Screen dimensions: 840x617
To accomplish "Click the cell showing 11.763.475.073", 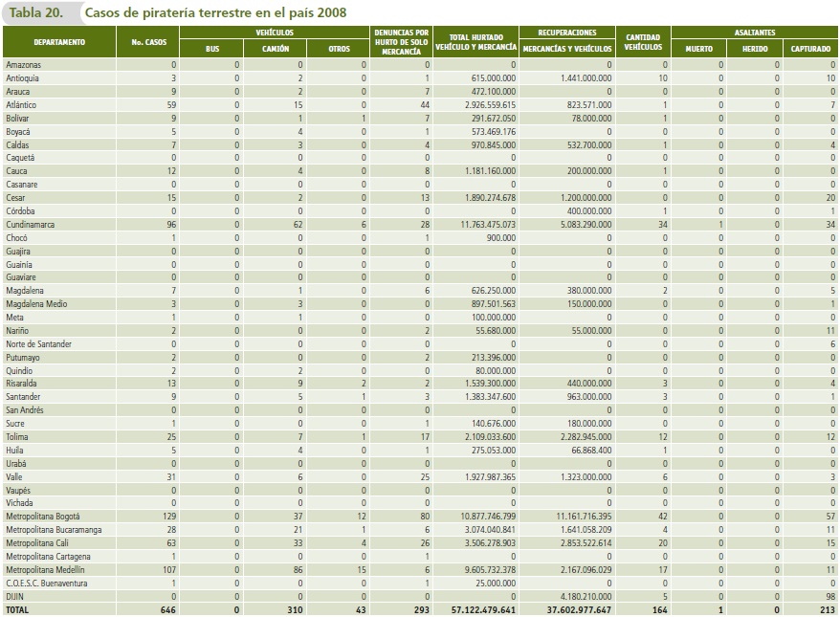I will 483,222.
